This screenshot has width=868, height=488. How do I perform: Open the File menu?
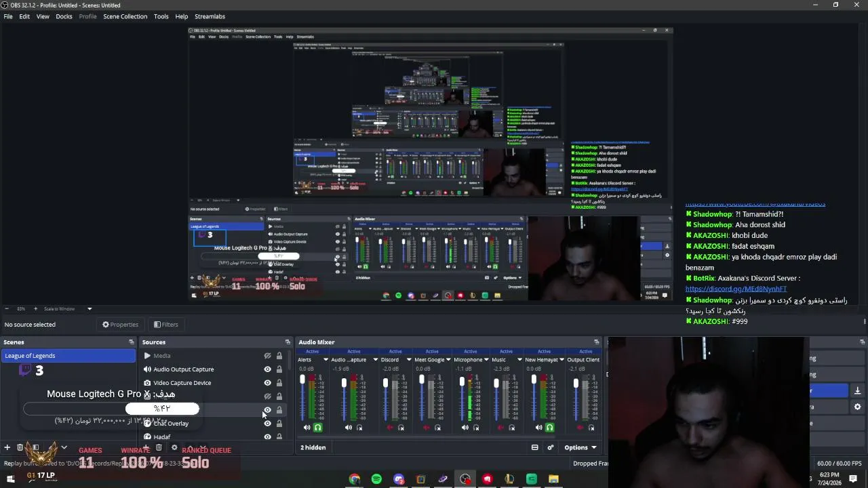8,16
